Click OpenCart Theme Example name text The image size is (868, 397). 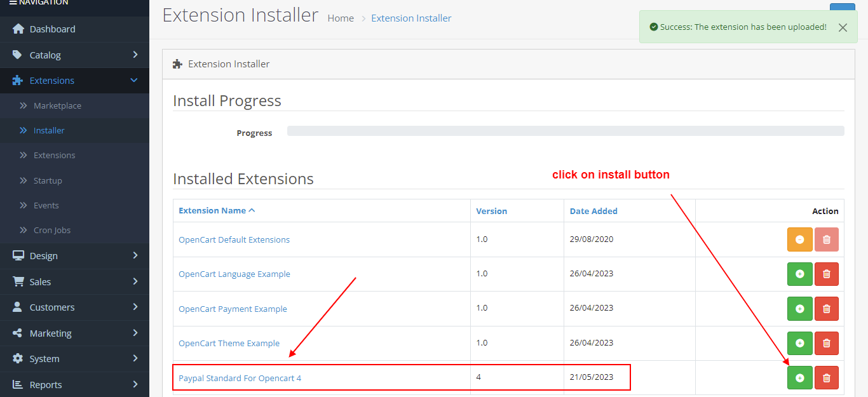point(229,343)
